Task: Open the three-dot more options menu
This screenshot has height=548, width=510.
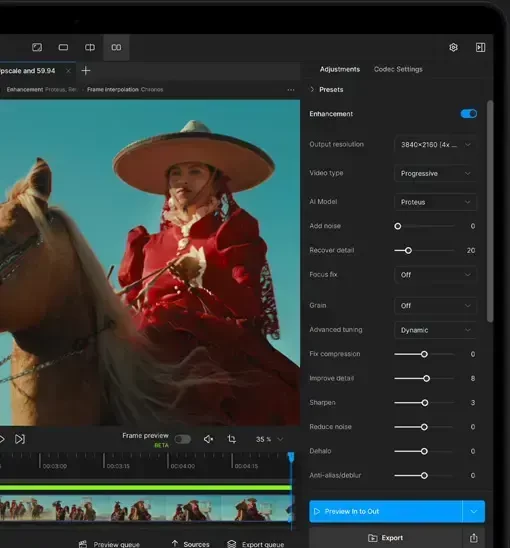Action: tap(291, 90)
